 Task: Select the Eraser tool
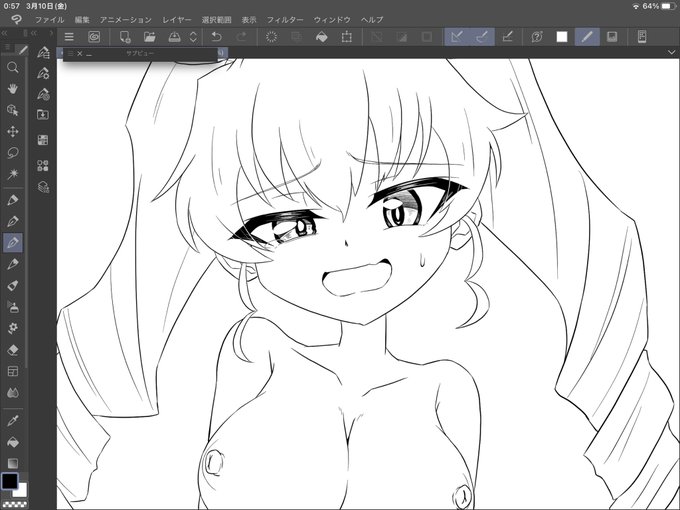(13, 350)
